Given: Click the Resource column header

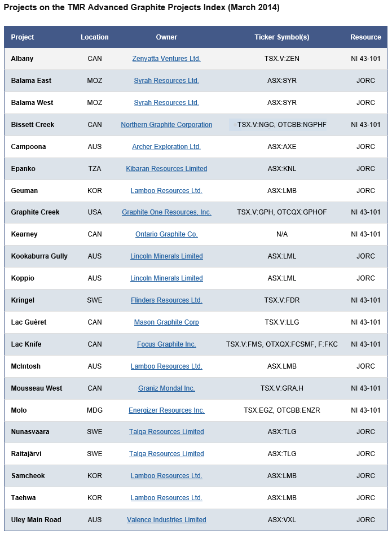Looking at the screenshot, I should 365,37.
